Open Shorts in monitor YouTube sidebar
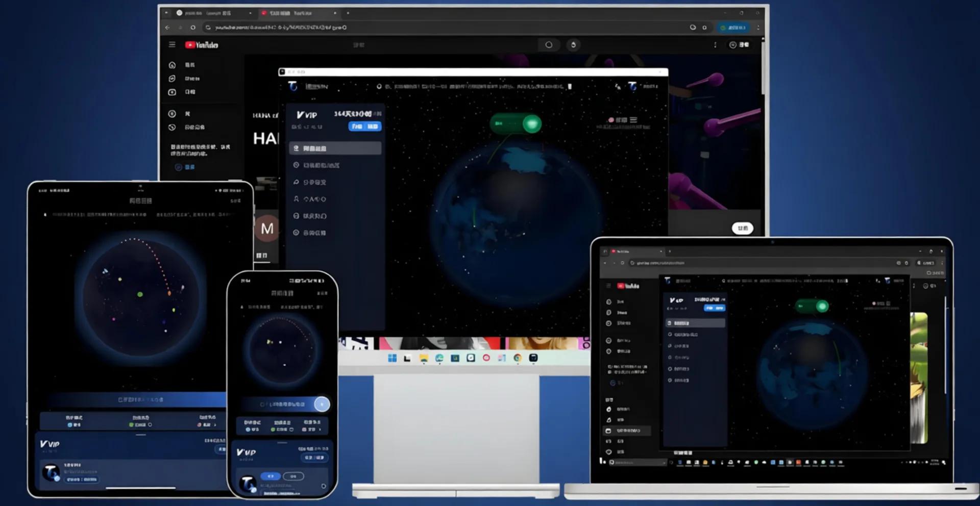Viewport: 980px width, 506px height. pos(185,79)
